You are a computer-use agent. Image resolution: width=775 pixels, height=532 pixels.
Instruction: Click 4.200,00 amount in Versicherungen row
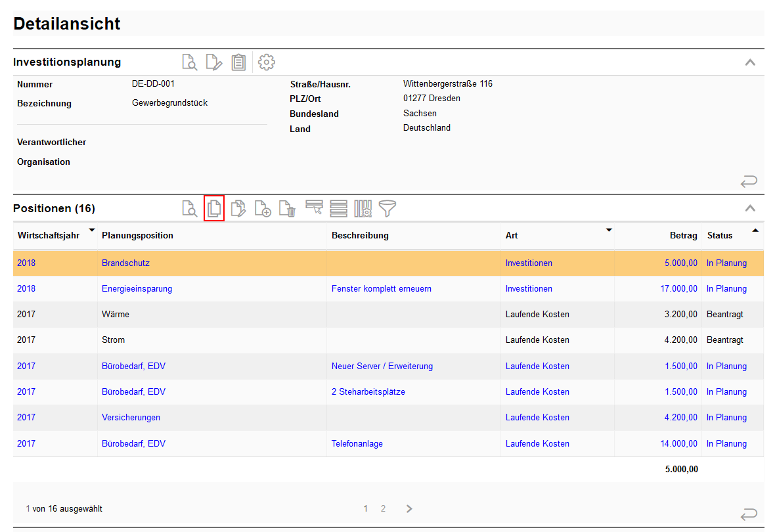pos(680,418)
